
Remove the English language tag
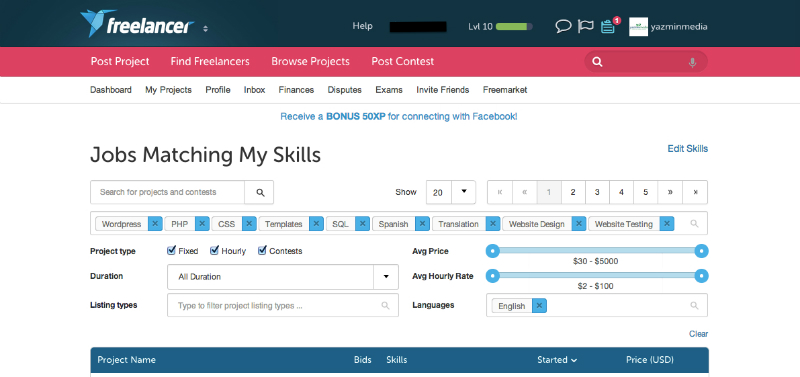539,306
